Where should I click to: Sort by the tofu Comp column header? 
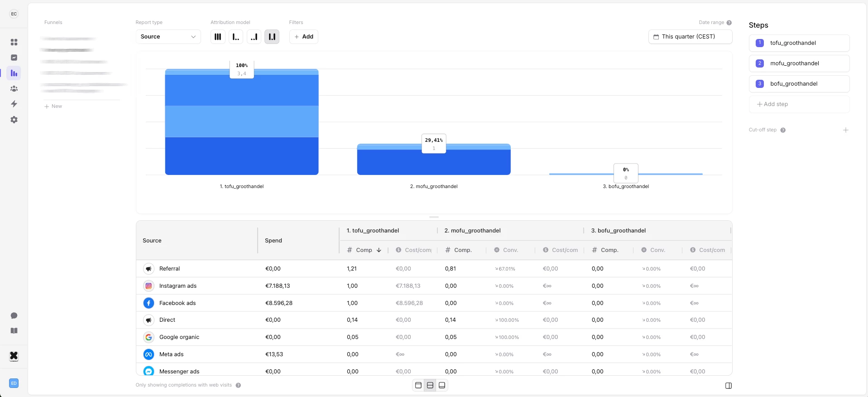tap(364, 250)
